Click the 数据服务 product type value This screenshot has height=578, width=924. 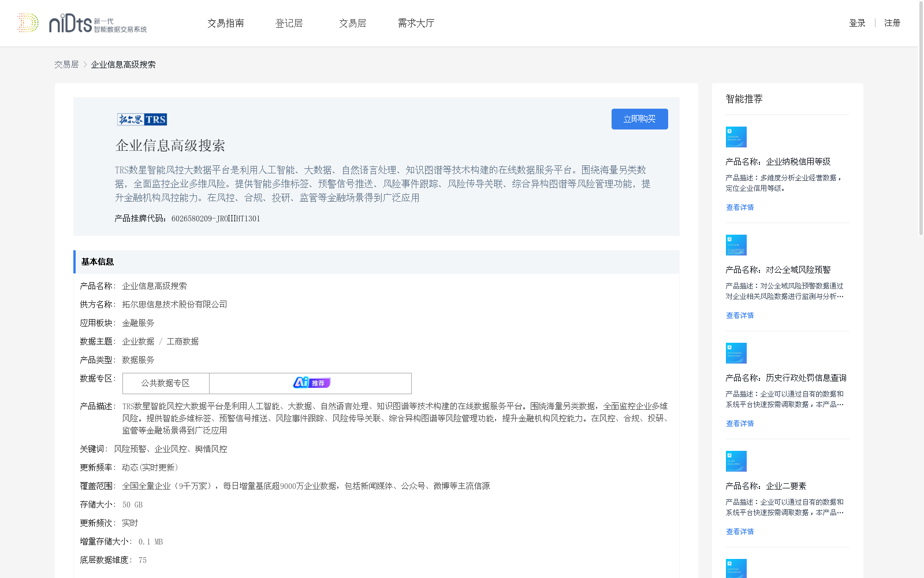138,360
